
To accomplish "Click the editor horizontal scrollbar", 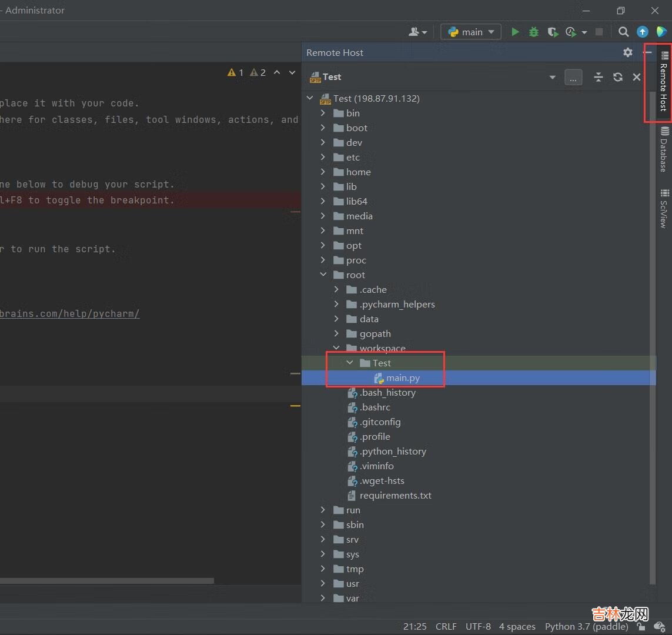I will (x=106, y=580).
